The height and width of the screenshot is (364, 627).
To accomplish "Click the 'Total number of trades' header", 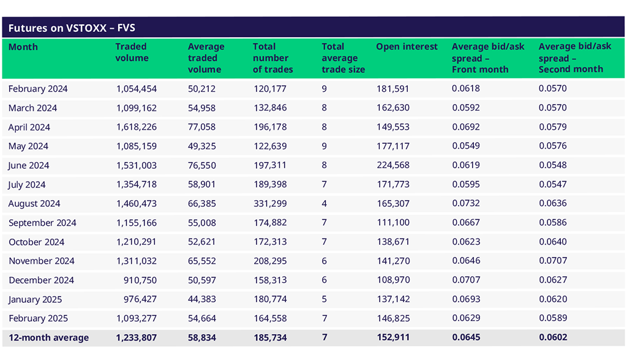I will pyautogui.click(x=272, y=58).
